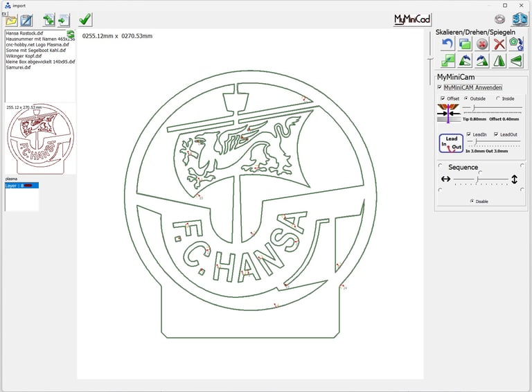Toggle the LeadOut checkbox

pos(496,134)
